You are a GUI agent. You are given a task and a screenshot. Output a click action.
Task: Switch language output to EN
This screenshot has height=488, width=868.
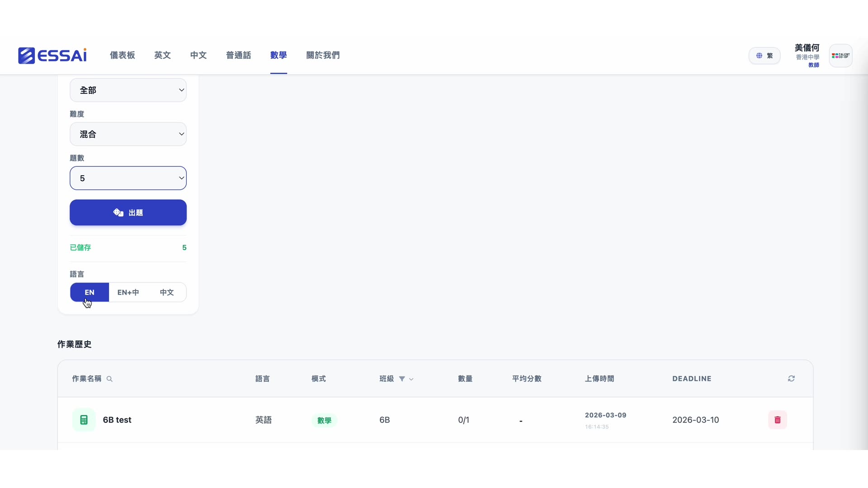pos(89,292)
